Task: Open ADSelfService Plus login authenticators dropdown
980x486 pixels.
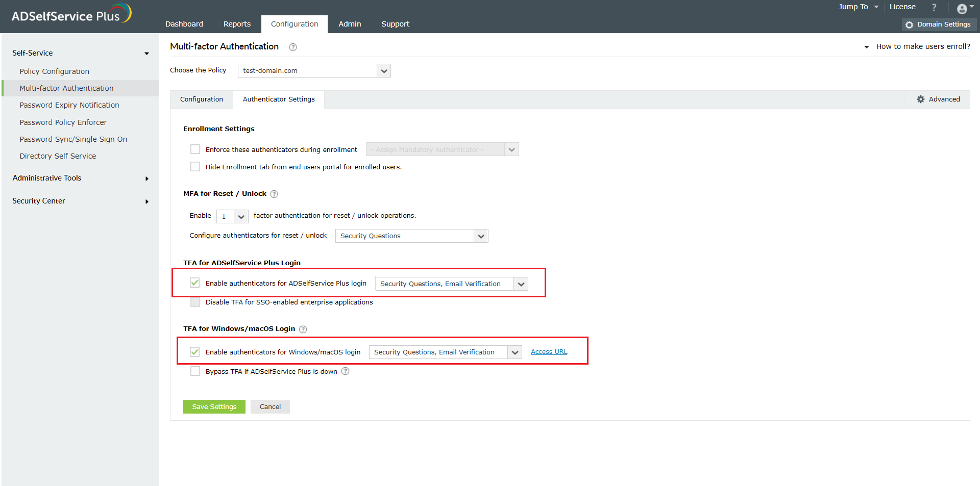Action: coord(452,284)
